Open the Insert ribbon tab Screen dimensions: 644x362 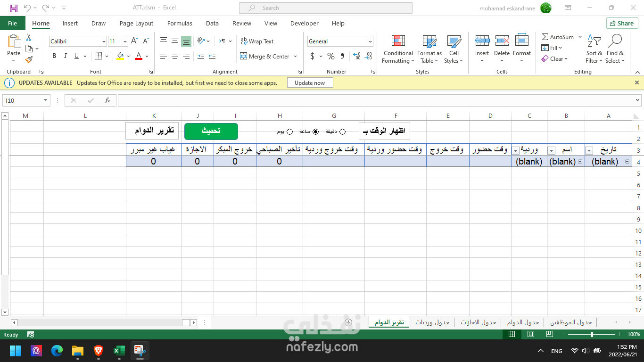[x=70, y=23]
